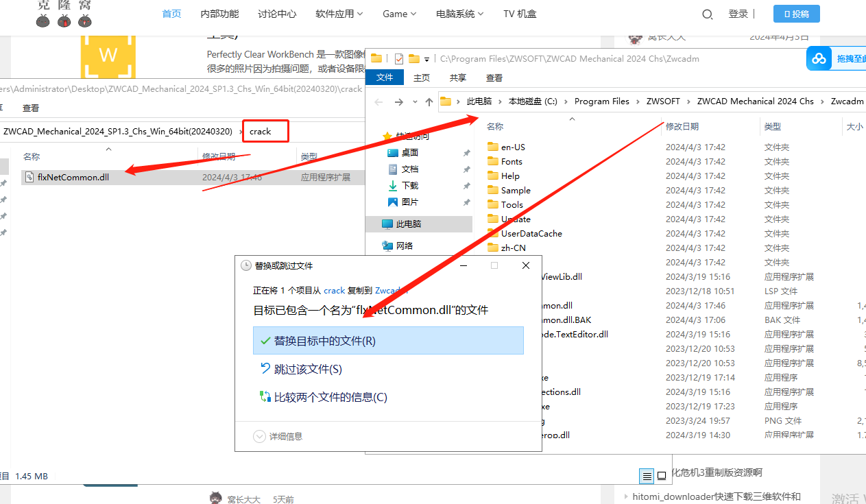Click ZWCAD Mechanical 2024 Chs breadcrumb segment
This screenshot has width=866, height=504.
tap(755, 101)
